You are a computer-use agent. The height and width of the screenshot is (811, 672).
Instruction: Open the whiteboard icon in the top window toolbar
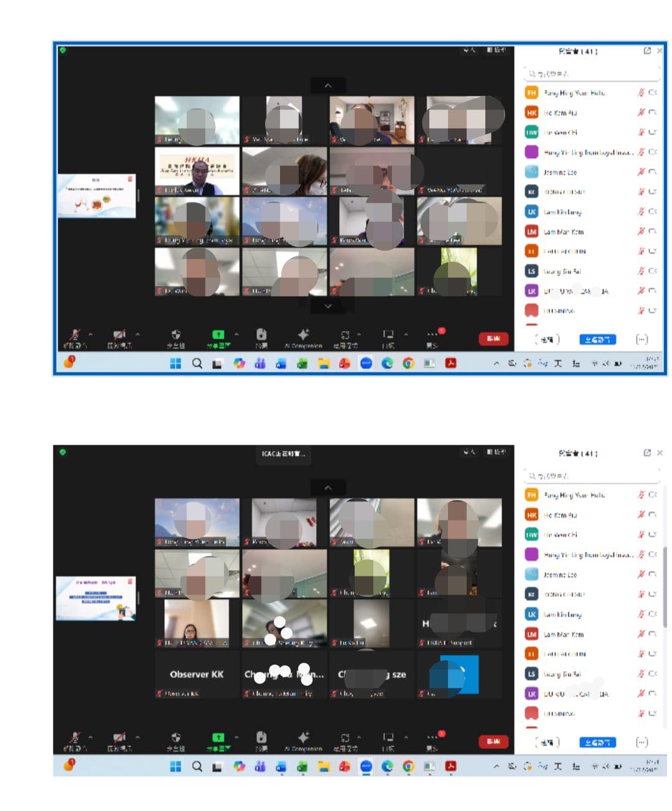pyautogui.click(x=388, y=336)
